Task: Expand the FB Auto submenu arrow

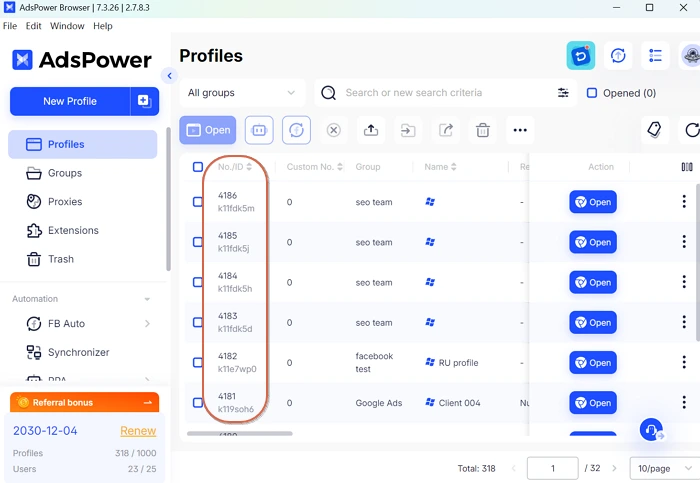Action: point(147,324)
